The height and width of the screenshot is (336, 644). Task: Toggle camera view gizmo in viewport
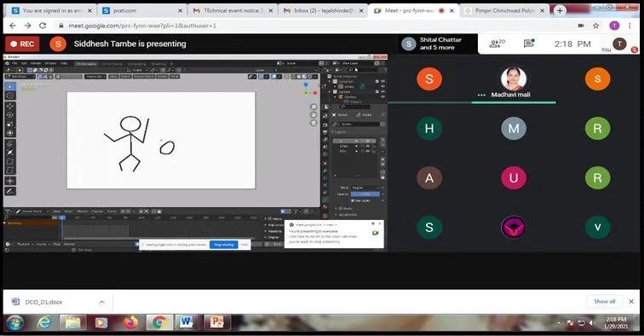click(313, 123)
